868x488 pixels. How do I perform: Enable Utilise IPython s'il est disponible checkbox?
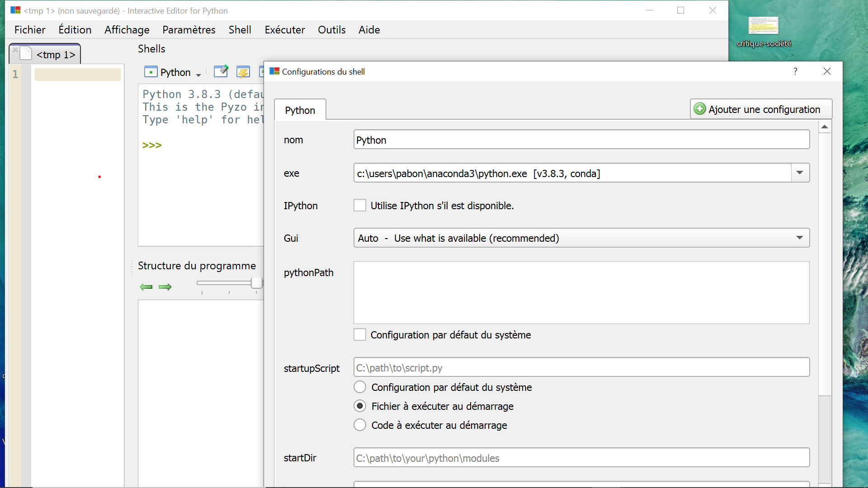[360, 206]
